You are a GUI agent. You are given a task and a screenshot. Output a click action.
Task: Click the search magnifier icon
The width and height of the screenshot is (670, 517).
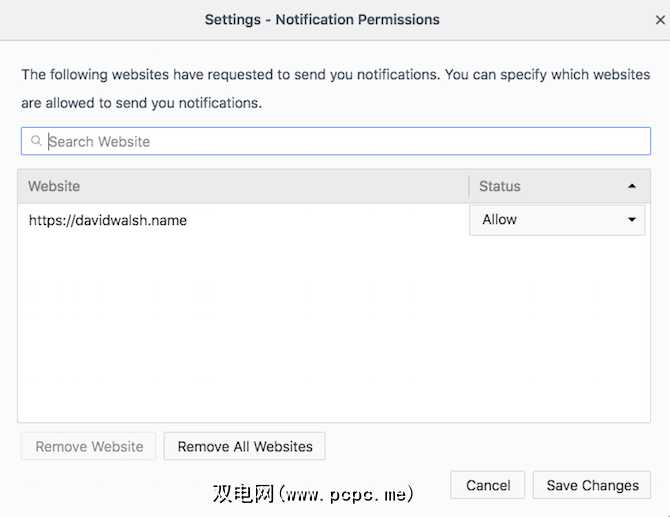click(x=36, y=141)
